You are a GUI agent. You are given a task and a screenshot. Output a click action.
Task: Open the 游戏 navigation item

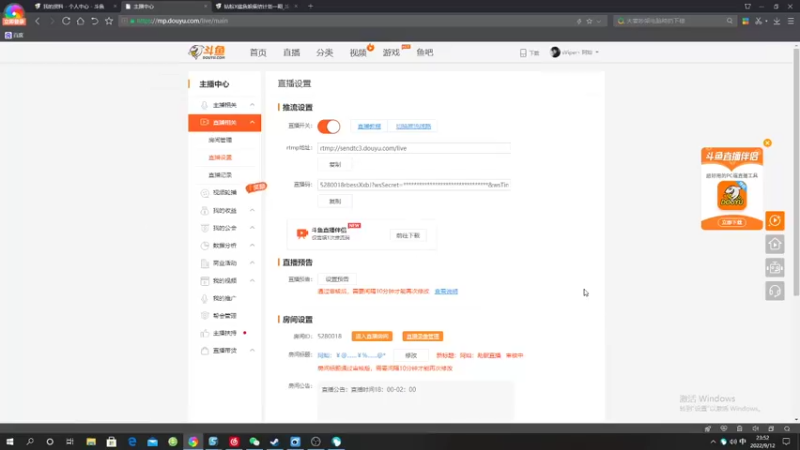(391, 53)
